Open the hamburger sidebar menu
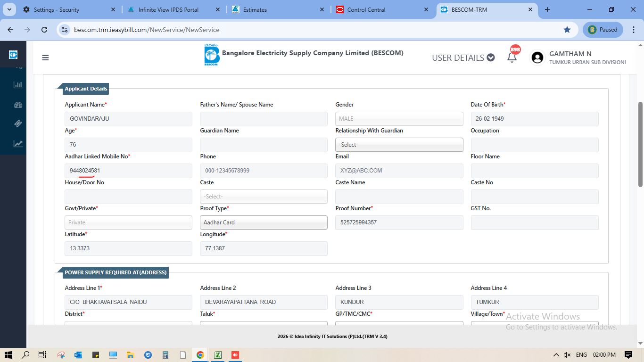 click(x=45, y=58)
